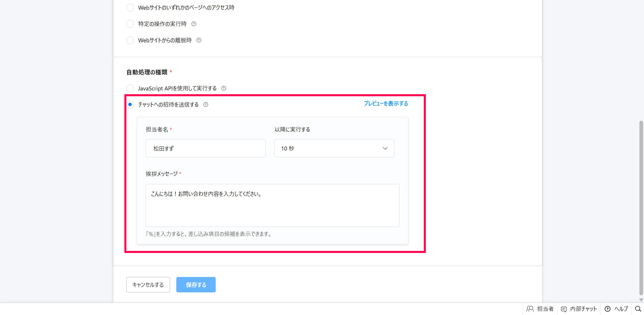
Task: Select チャットへの招待を送信する radio button
Action: (x=130, y=105)
